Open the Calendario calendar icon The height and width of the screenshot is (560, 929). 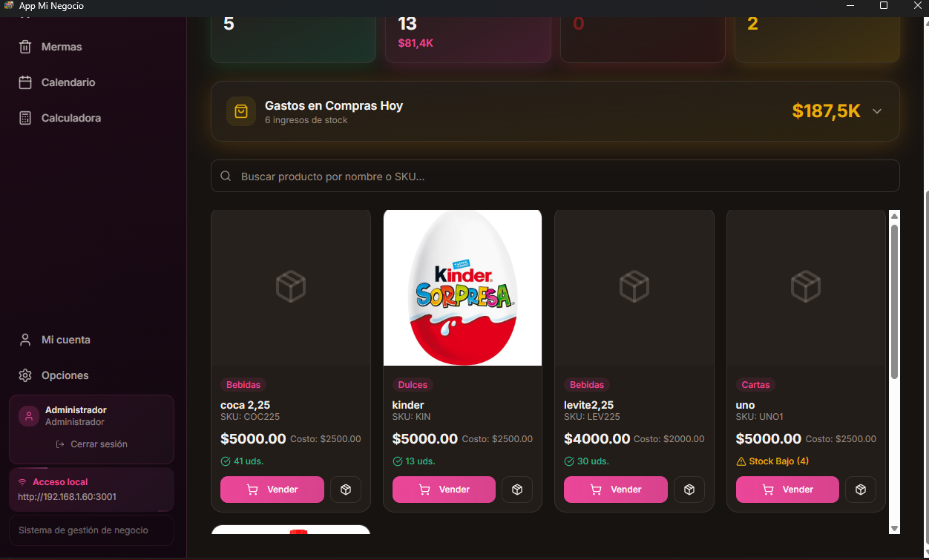coord(25,82)
